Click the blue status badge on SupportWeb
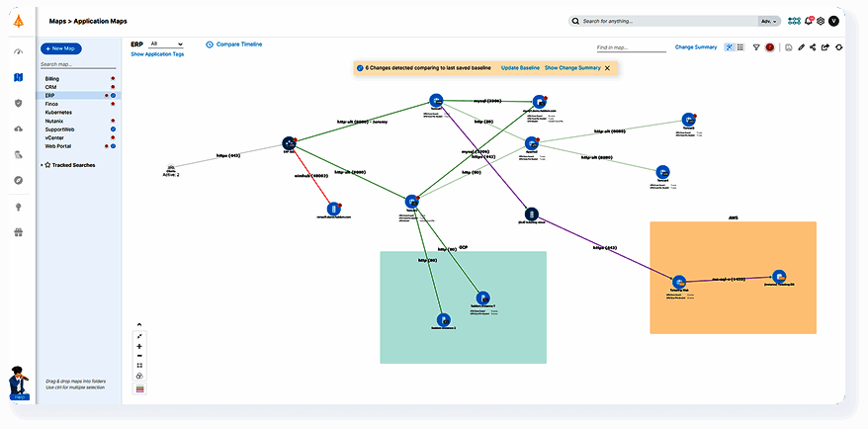Image resolution: width=868 pixels, height=429 pixels. (x=113, y=129)
